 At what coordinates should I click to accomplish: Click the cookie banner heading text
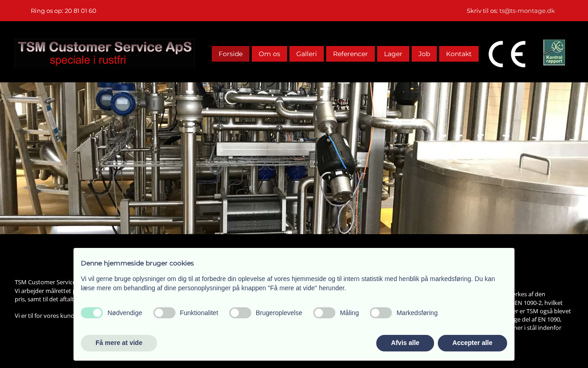tap(137, 263)
